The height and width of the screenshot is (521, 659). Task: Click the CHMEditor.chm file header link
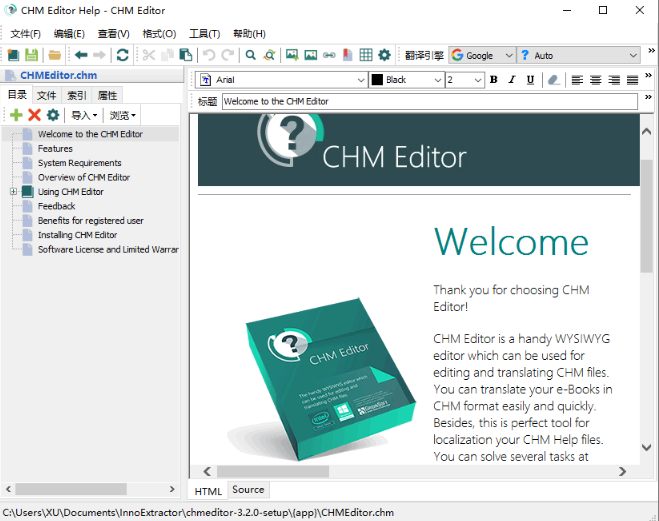58,75
